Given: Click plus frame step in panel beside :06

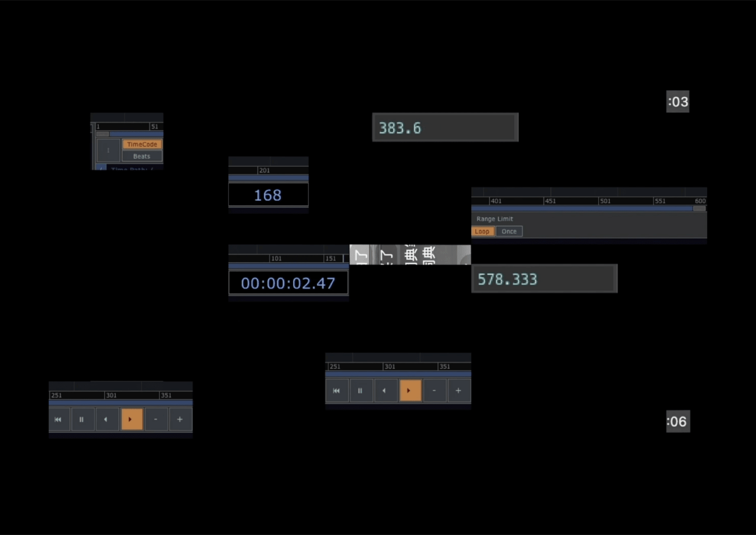Looking at the screenshot, I should [x=459, y=391].
